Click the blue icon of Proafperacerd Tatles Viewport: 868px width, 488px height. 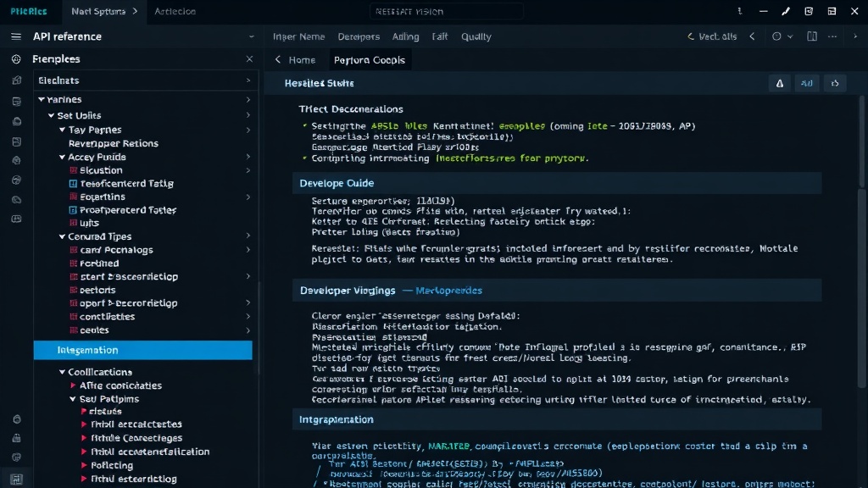coord(73,210)
